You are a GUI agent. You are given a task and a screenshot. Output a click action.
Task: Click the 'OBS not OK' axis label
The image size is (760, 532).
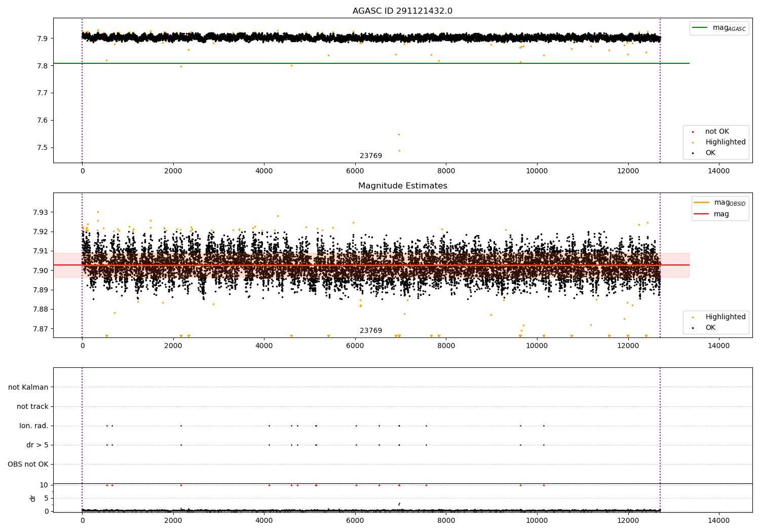click(28, 464)
